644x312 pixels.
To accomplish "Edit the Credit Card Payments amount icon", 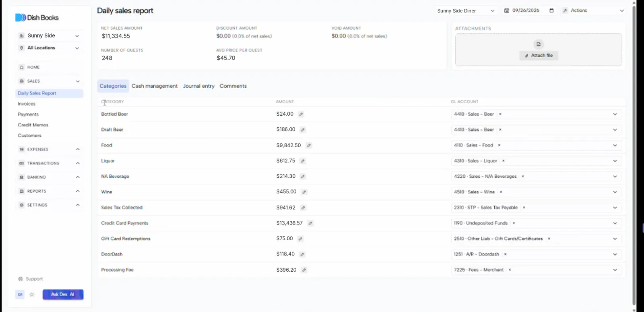I will (x=310, y=223).
